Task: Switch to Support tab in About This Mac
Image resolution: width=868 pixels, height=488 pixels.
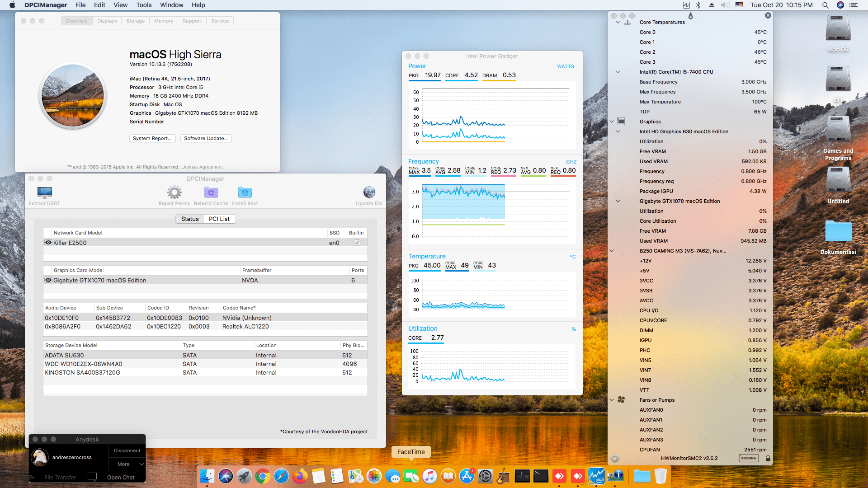Action: click(x=192, y=21)
